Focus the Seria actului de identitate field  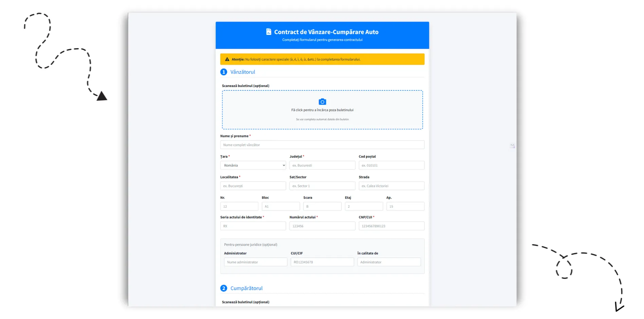click(x=253, y=226)
